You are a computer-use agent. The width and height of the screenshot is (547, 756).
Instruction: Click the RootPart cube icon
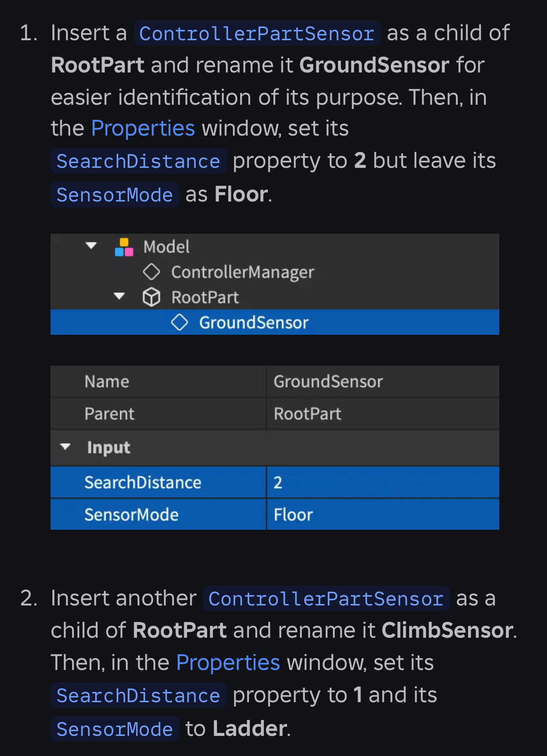pos(151,297)
